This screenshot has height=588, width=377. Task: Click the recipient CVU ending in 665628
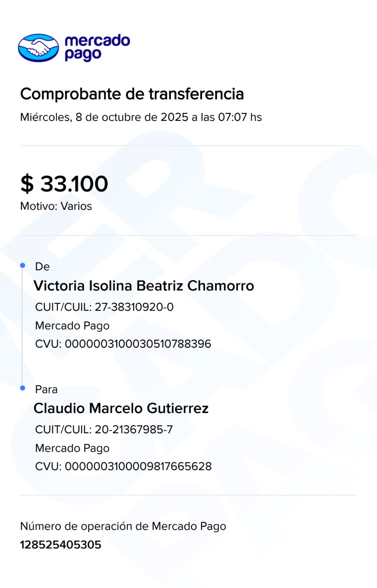click(123, 466)
